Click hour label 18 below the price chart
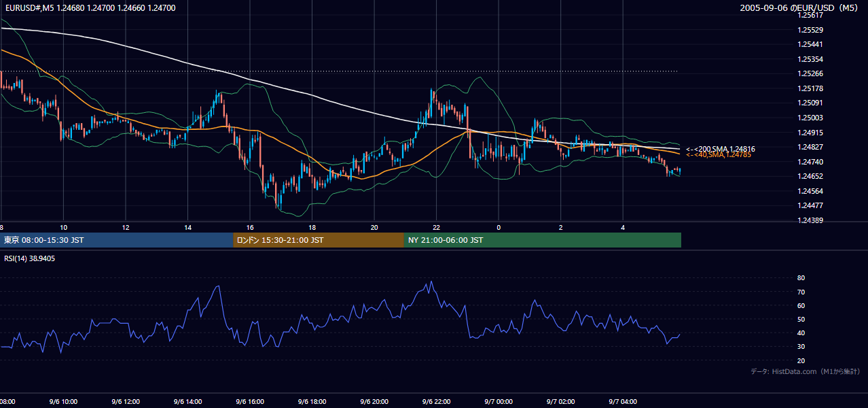This screenshot has width=868, height=408. click(312, 227)
